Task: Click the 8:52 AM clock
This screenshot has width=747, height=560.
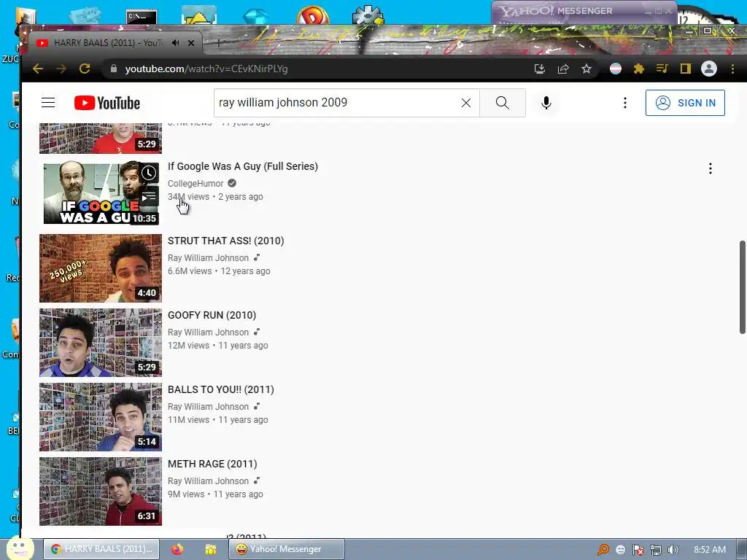Action: coord(710,550)
